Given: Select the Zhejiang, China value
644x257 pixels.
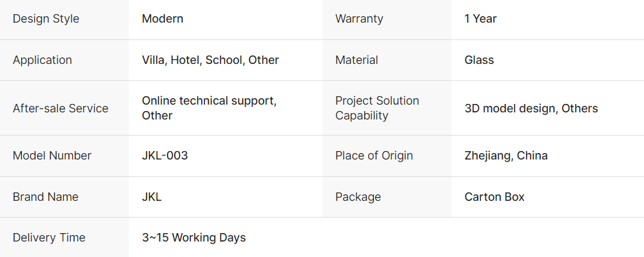Looking at the screenshot, I should click(x=506, y=156).
